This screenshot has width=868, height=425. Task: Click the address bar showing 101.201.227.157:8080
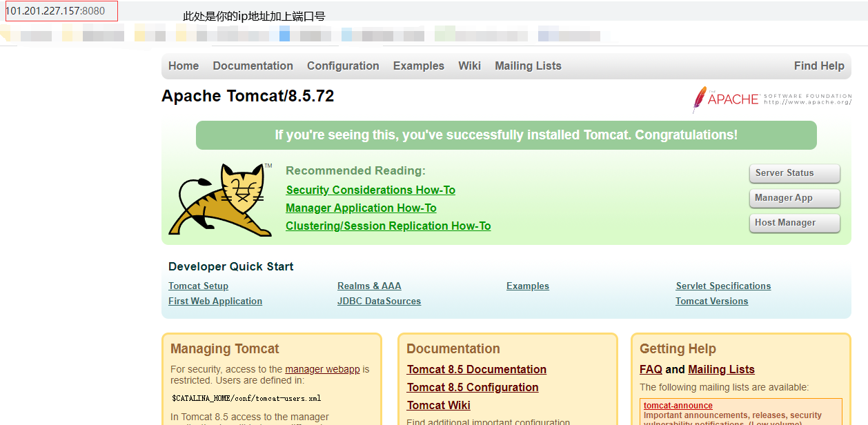(x=61, y=11)
